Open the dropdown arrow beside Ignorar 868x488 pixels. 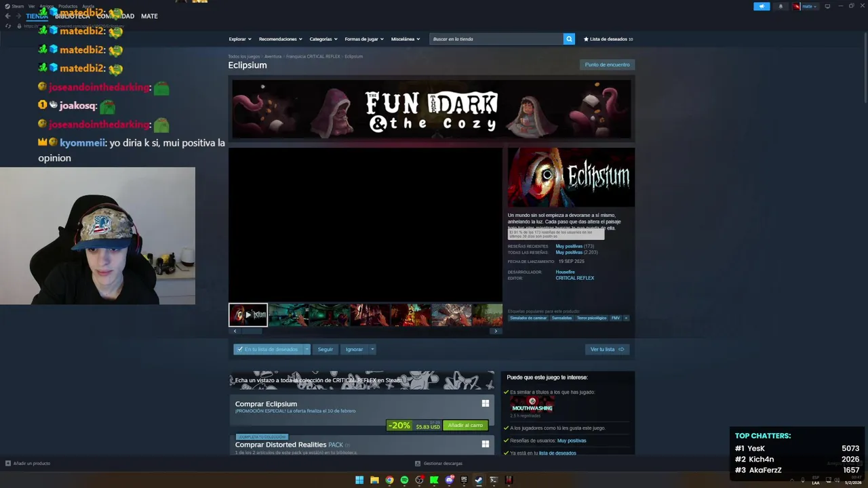pos(372,349)
